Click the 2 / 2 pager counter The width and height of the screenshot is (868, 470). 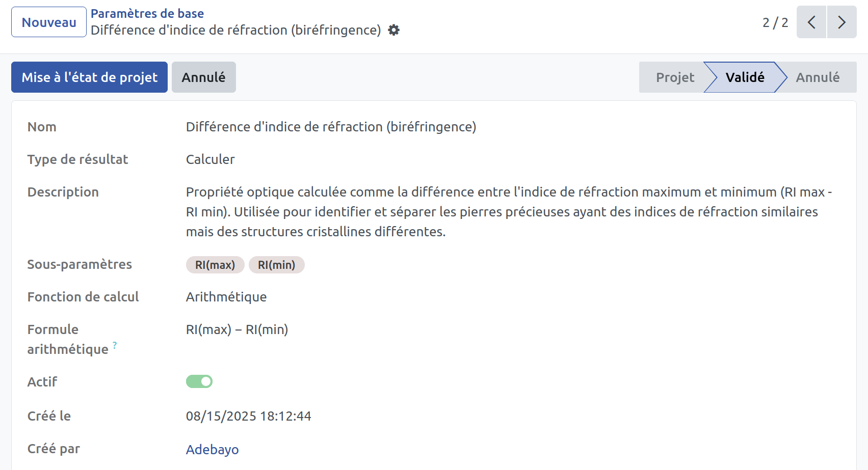(775, 22)
